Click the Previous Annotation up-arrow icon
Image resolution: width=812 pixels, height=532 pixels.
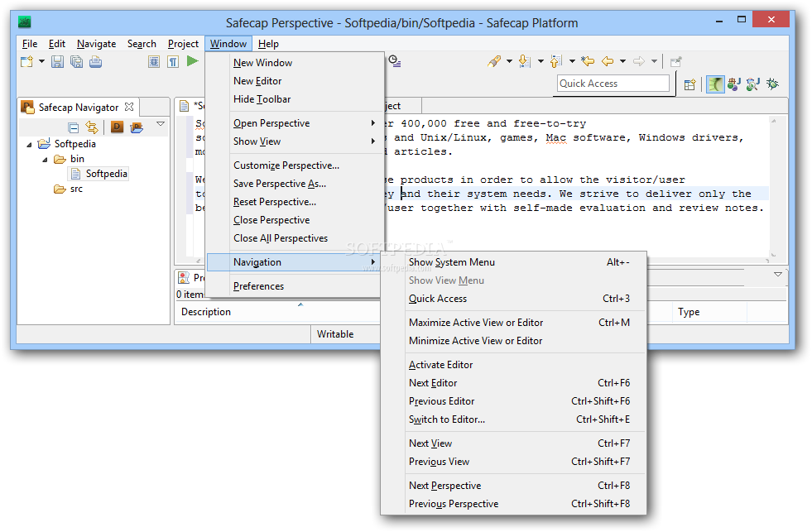(556, 61)
